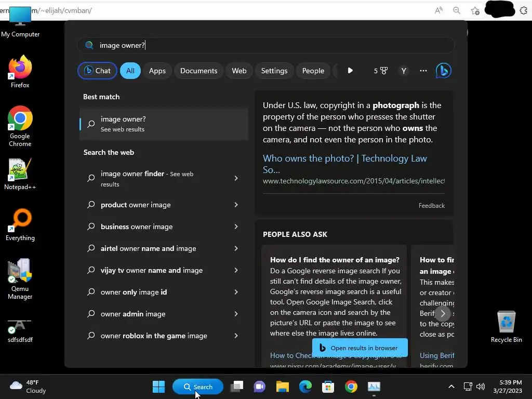Open the volume speaker tray icon
This screenshot has width=532, height=399.
(x=481, y=387)
